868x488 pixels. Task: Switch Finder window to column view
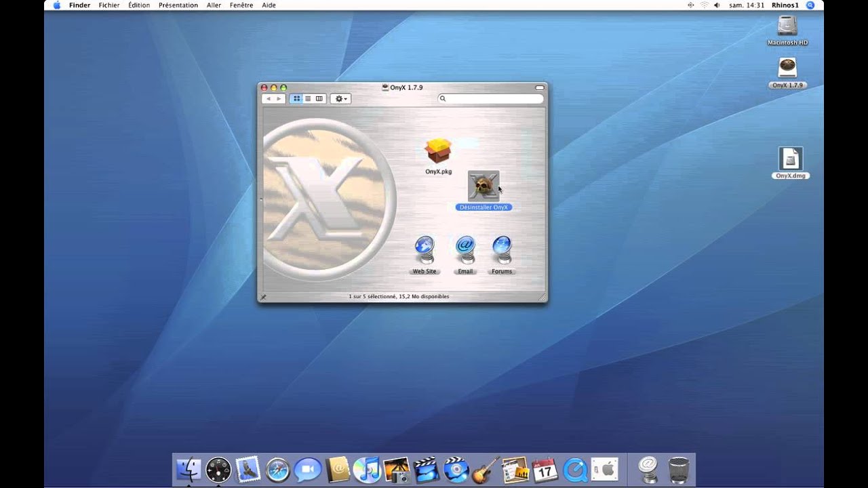pos(319,99)
